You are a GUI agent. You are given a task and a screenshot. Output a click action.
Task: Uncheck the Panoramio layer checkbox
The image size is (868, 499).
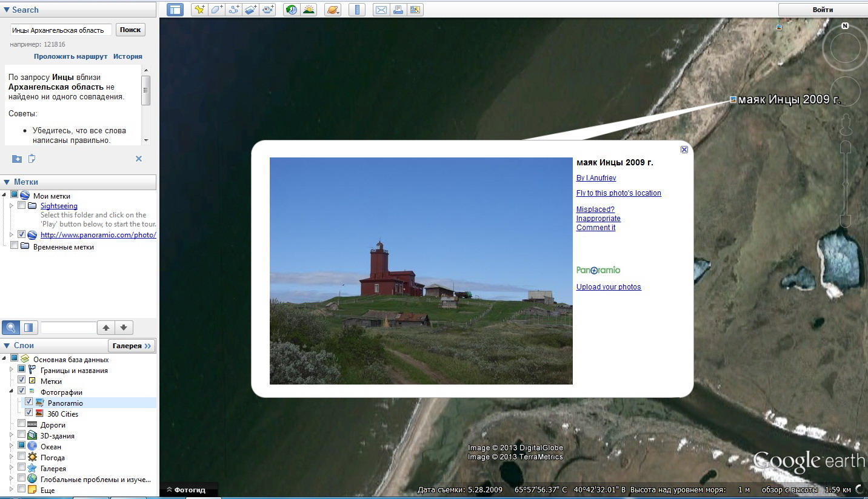(x=29, y=403)
